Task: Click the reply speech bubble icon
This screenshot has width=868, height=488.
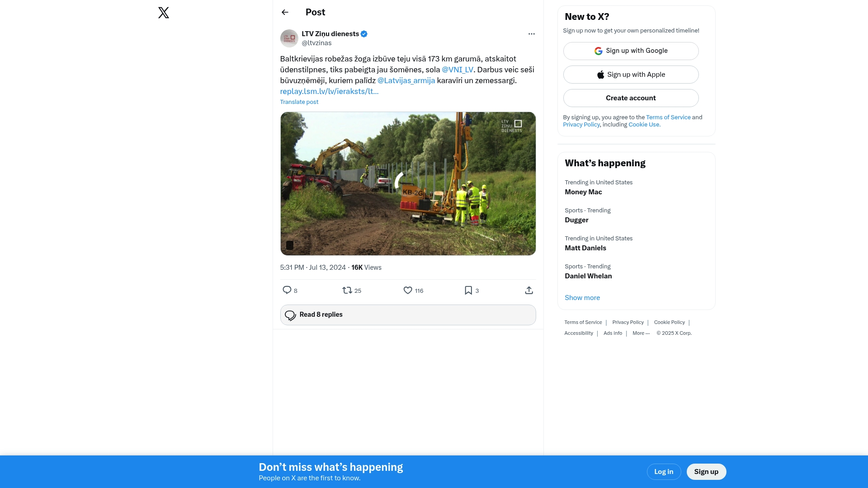Action: 287,290
